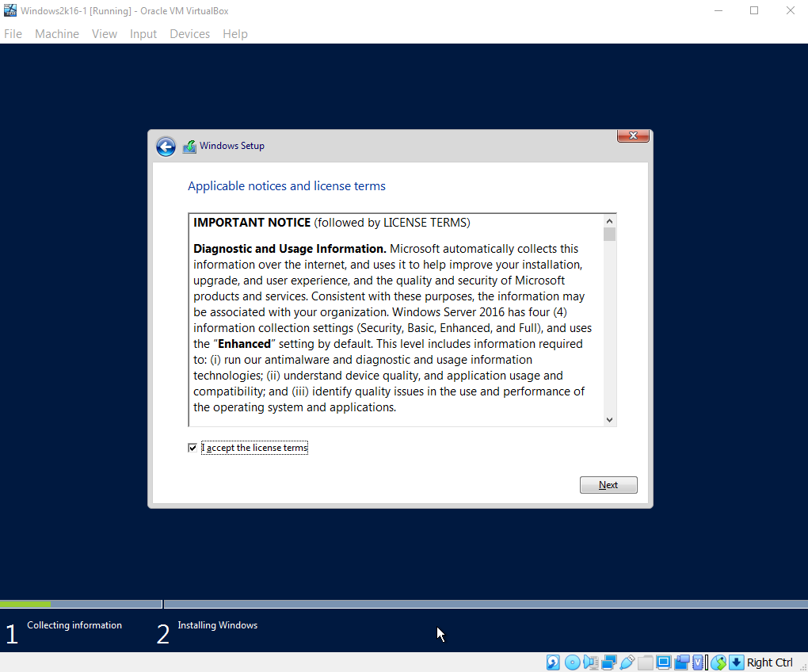Click the blue back arrow in Windows Setup

point(166,147)
